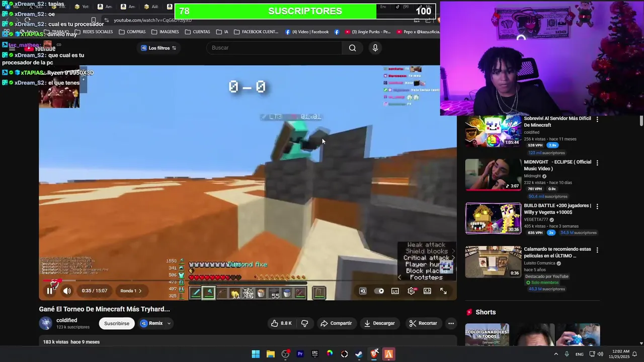Open coldified channel avatar
The width and height of the screenshot is (644, 362).
tap(46, 323)
